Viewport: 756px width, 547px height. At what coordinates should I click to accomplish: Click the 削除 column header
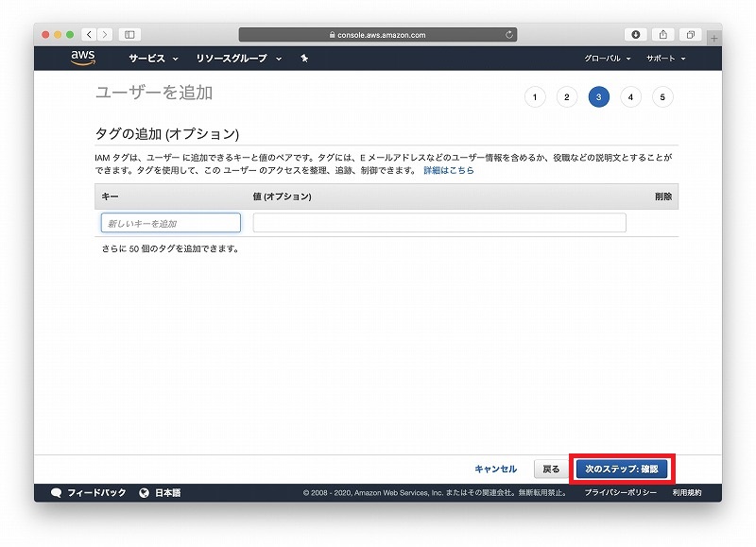tap(663, 197)
